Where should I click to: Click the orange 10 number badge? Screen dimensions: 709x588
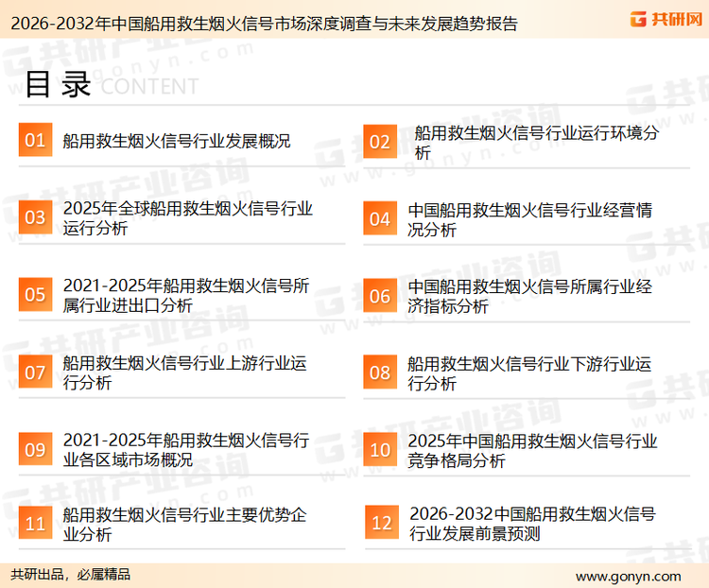[380, 450]
